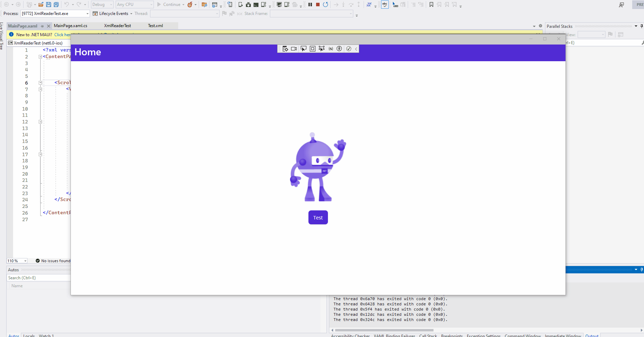Pause debugging with Break All
This screenshot has width=644, height=337.
coord(310,5)
